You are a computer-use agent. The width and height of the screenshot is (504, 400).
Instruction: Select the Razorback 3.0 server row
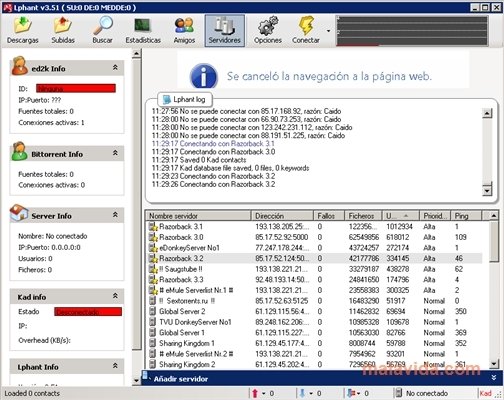pos(315,237)
